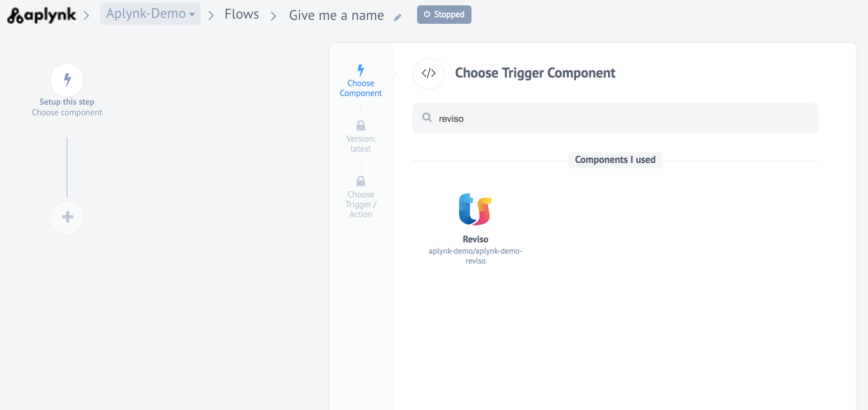Click the lock icon above Version latest

tap(360, 126)
